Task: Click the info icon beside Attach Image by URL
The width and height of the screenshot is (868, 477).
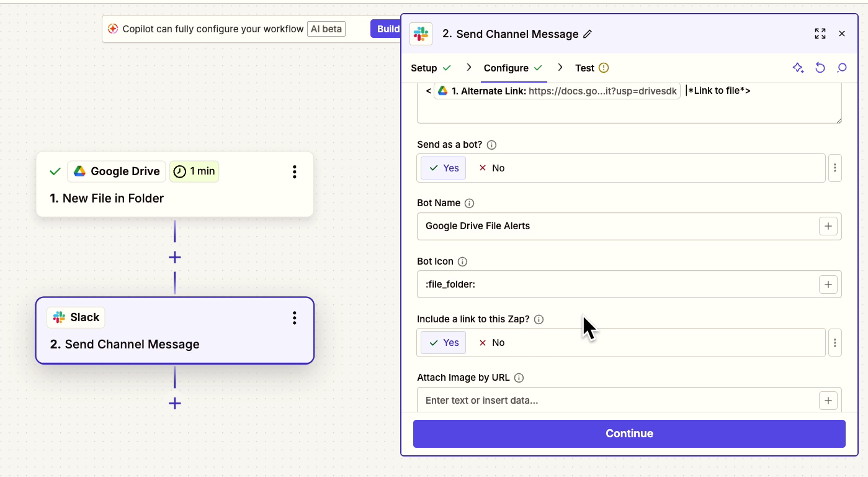Action: [519, 378]
